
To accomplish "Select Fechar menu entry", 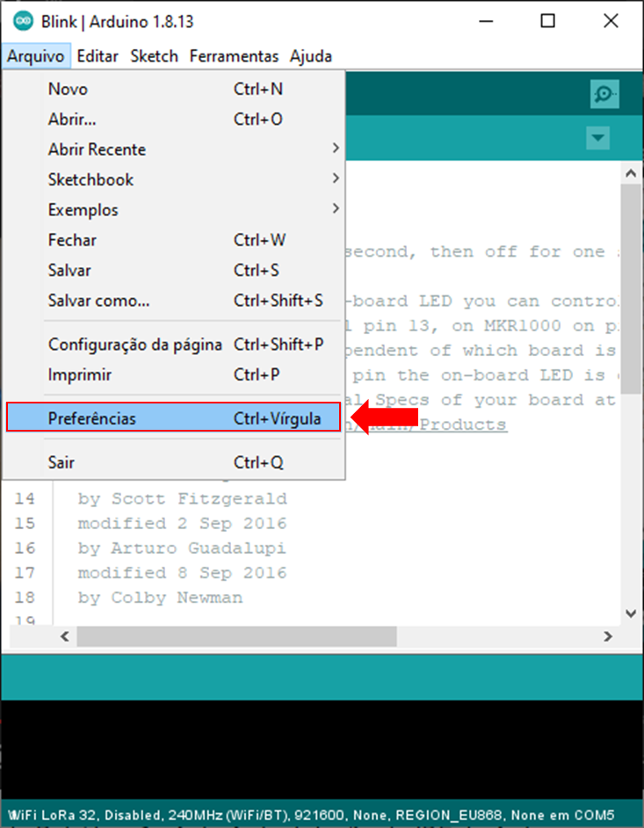I will [x=173, y=240].
